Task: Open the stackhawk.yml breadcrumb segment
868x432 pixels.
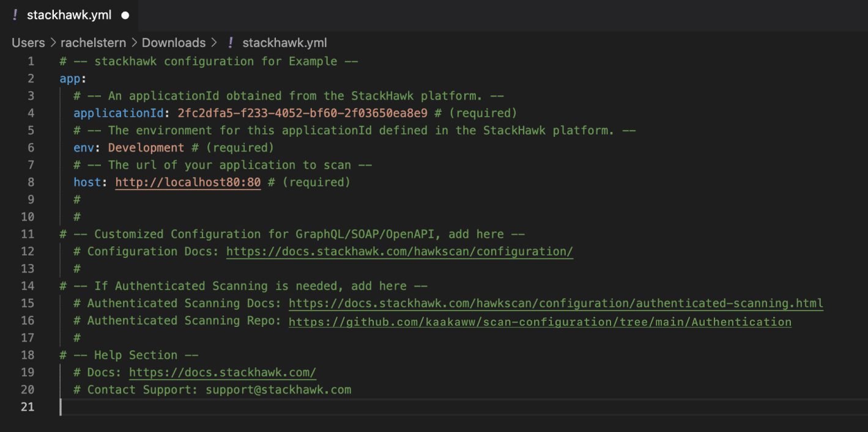Action: [x=284, y=43]
